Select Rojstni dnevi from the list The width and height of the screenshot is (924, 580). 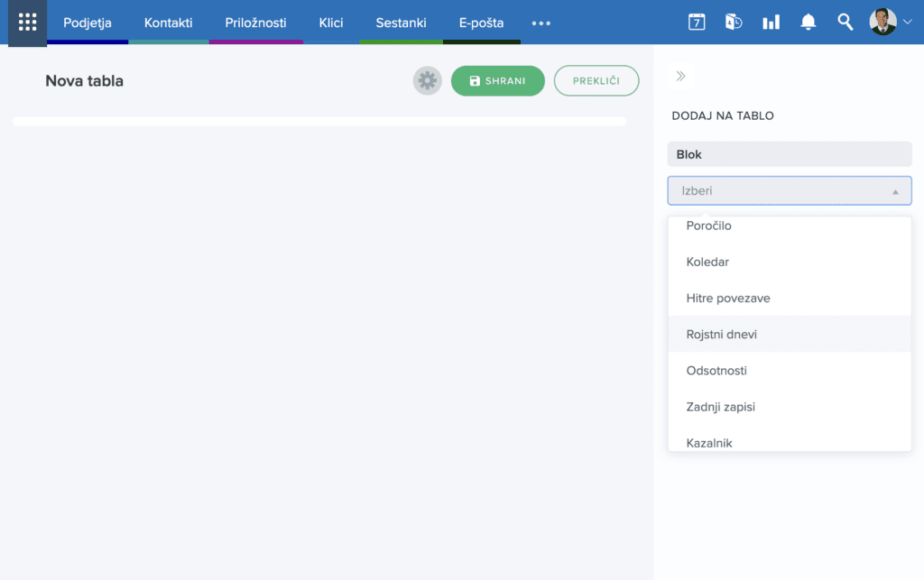[x=722, y=335]
